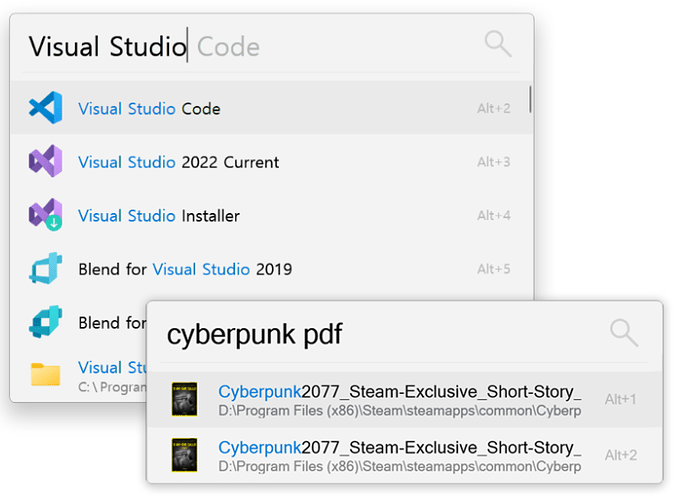The image size is (680, 500).
Task: Click the Alt+3 hint beside Visual Studio 2022
Action: click(494, 162)
